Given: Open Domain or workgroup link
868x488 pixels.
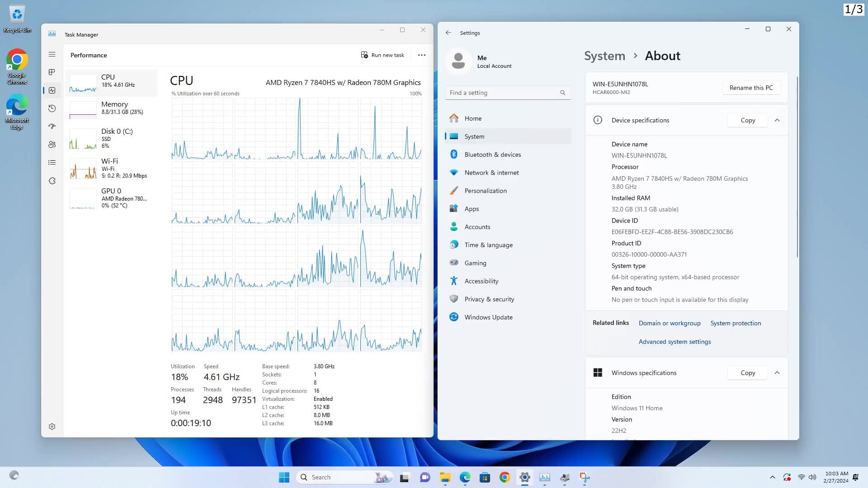Looking at the screenshot, I should [x=670, y=323].
